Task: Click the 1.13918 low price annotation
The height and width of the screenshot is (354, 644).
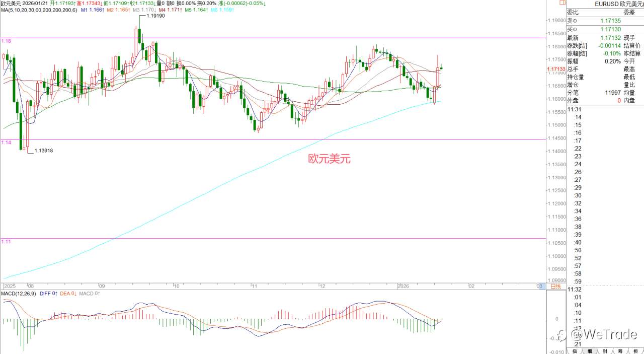Action: click(44, 151)
